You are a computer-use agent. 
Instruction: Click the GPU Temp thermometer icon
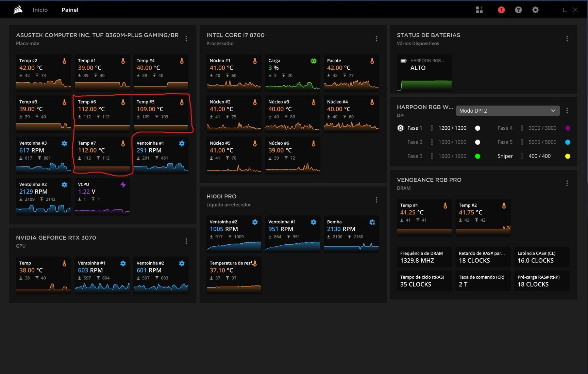pyautogui.click(x=64, y=263)
